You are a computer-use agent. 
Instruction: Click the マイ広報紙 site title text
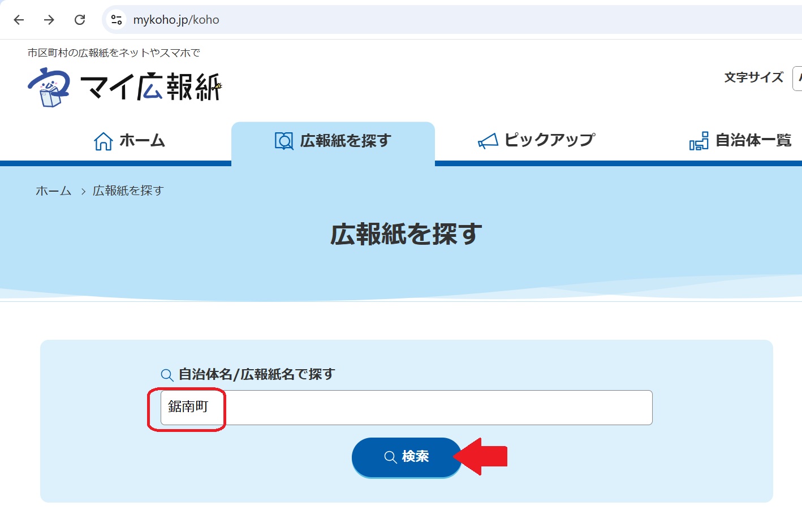pos(150,87)
